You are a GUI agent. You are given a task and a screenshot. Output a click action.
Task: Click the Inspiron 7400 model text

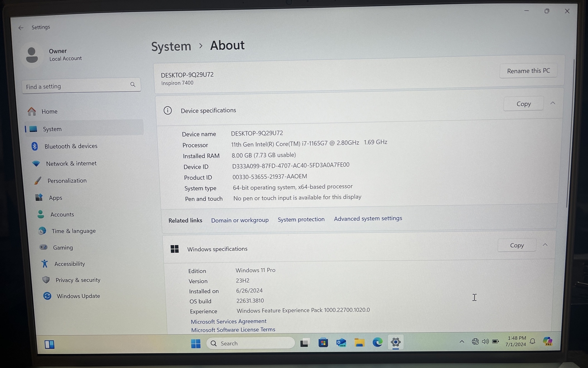click(177, 83)
